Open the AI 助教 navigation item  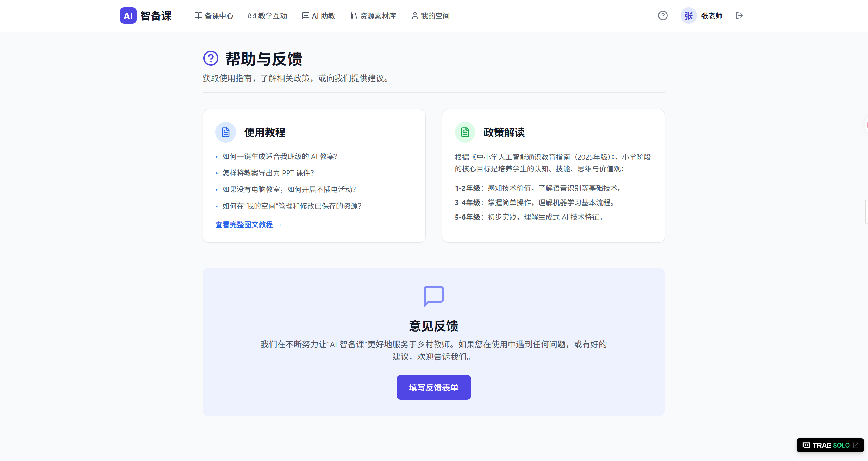click(x=319, y=16)
